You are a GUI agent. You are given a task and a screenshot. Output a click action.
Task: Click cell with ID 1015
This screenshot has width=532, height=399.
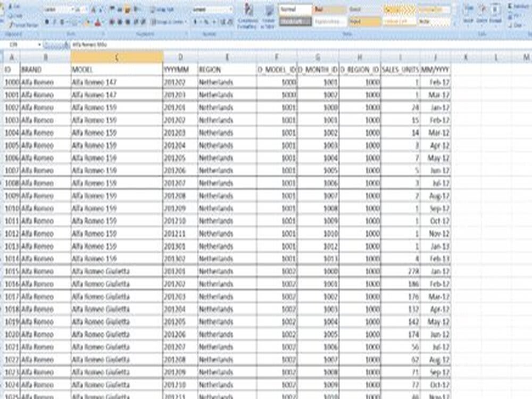(x=12, y=271)
